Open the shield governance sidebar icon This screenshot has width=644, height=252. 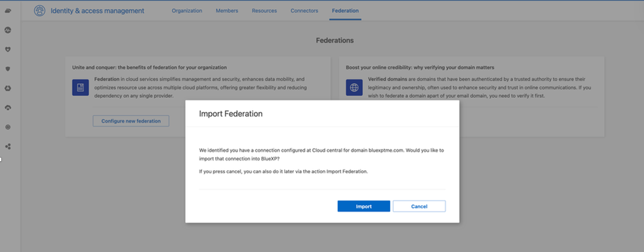(8, 68)
